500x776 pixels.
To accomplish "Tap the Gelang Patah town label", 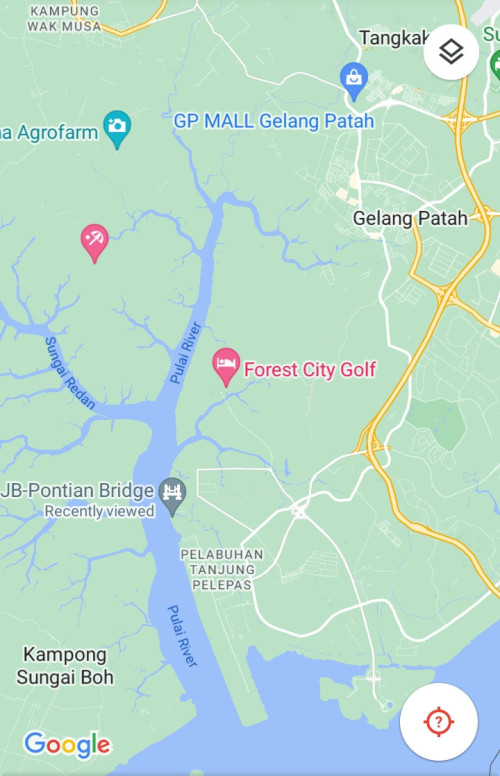I will coord(410,218).
